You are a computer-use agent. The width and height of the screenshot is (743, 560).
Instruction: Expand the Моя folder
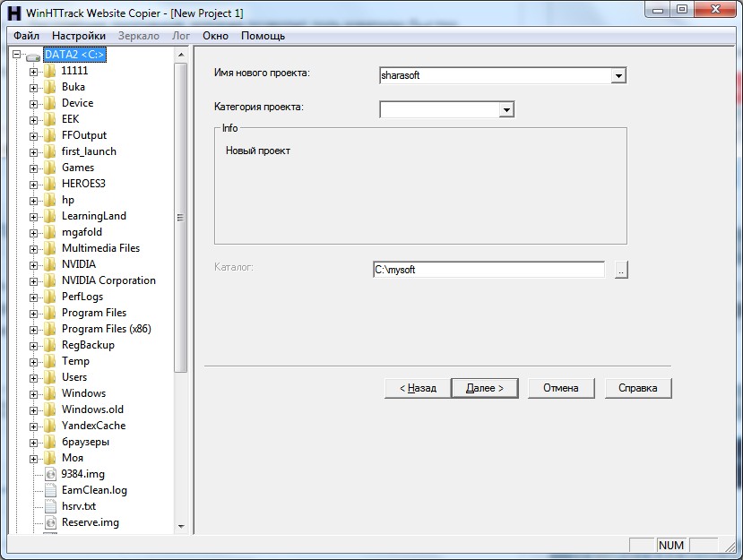pyautogui.click(x=33, y=459)
